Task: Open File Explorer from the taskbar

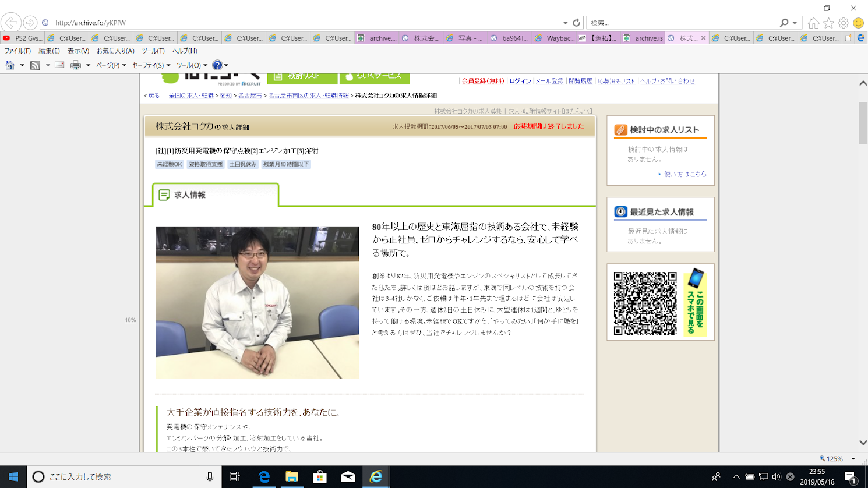Action: click(x=292, y=477)
